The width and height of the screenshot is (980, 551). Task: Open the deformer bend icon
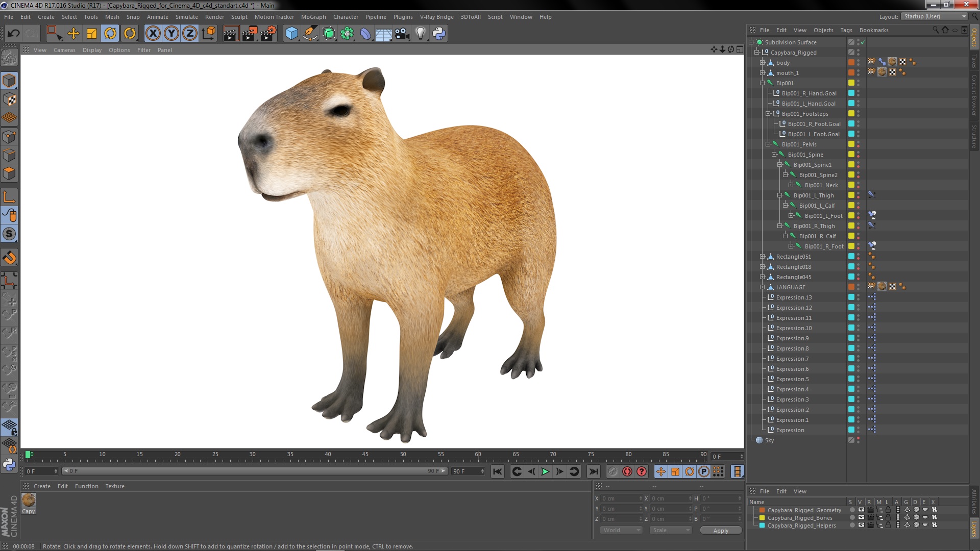[365, 34]
